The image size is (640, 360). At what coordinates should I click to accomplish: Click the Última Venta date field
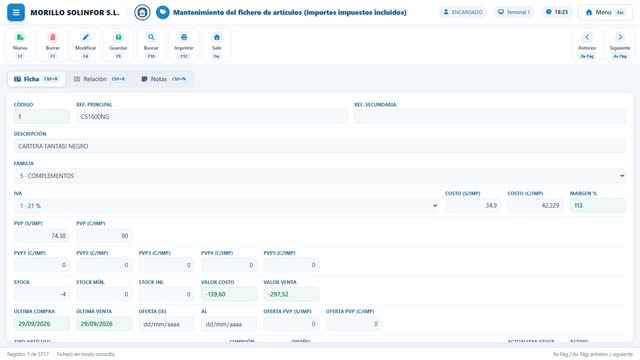click(x=104, y=324)
